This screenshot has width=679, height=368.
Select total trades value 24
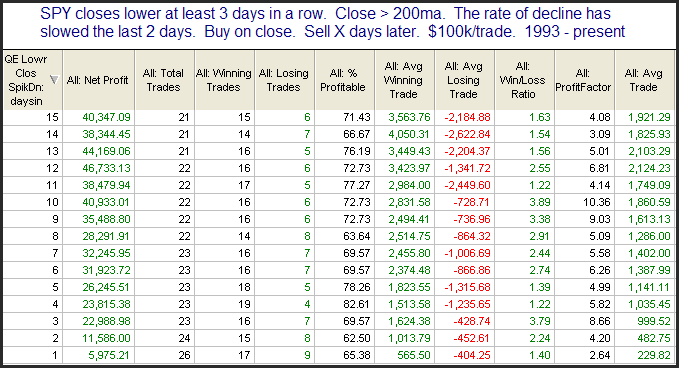[184, 338]
